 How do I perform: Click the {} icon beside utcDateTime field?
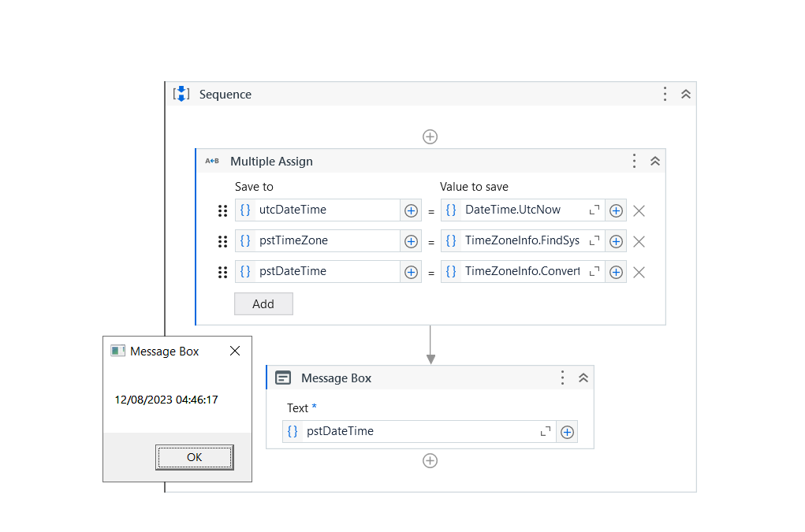tap(244, 210)
